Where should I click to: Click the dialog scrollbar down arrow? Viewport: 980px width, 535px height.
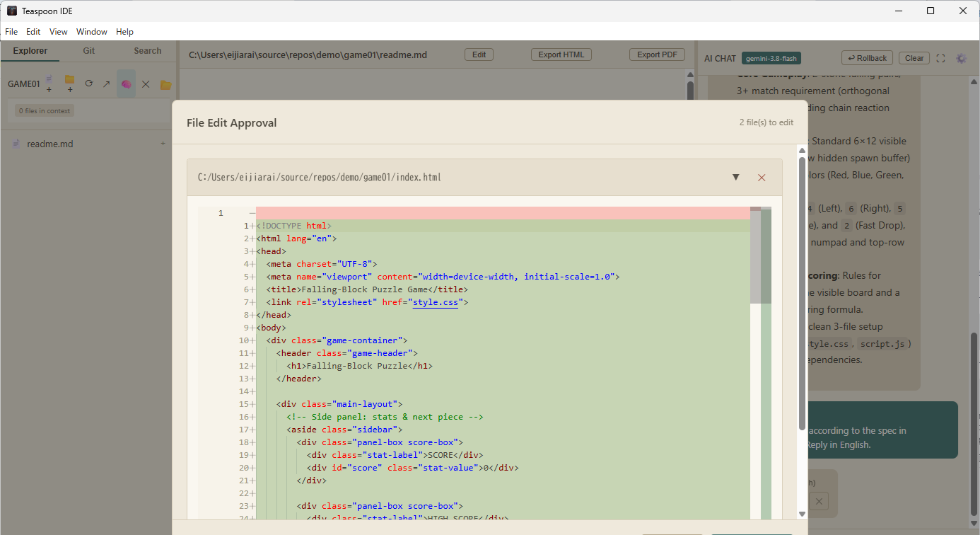pyautogui.click(x=802, y=514)
